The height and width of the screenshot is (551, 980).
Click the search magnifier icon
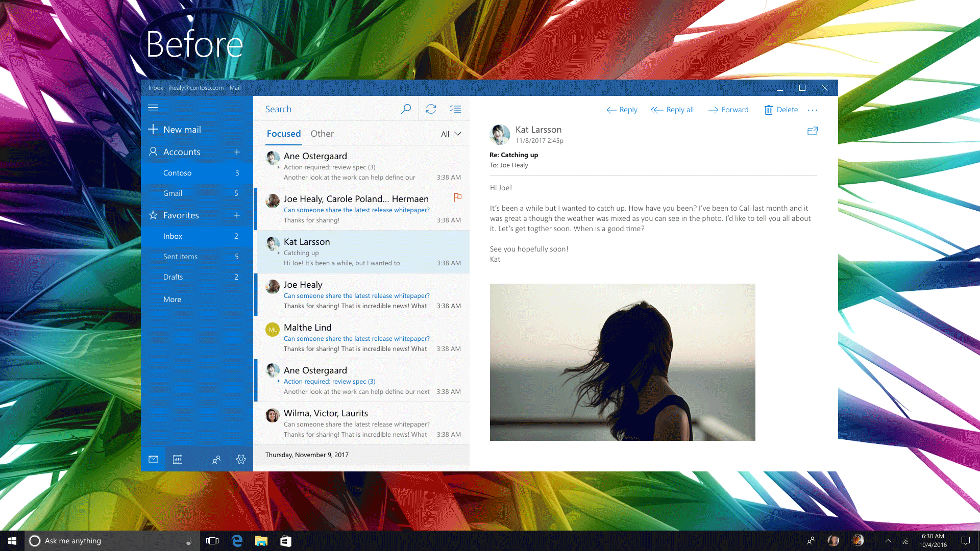406,109
